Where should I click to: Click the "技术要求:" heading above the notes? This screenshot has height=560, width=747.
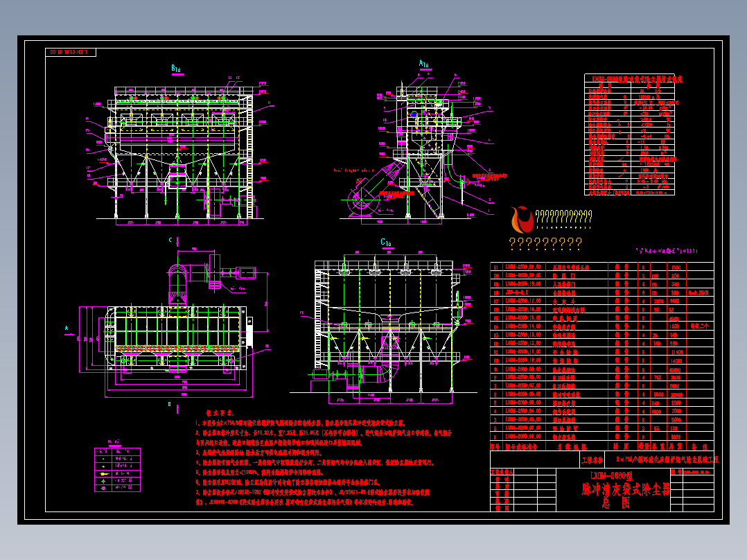point(220,413)
